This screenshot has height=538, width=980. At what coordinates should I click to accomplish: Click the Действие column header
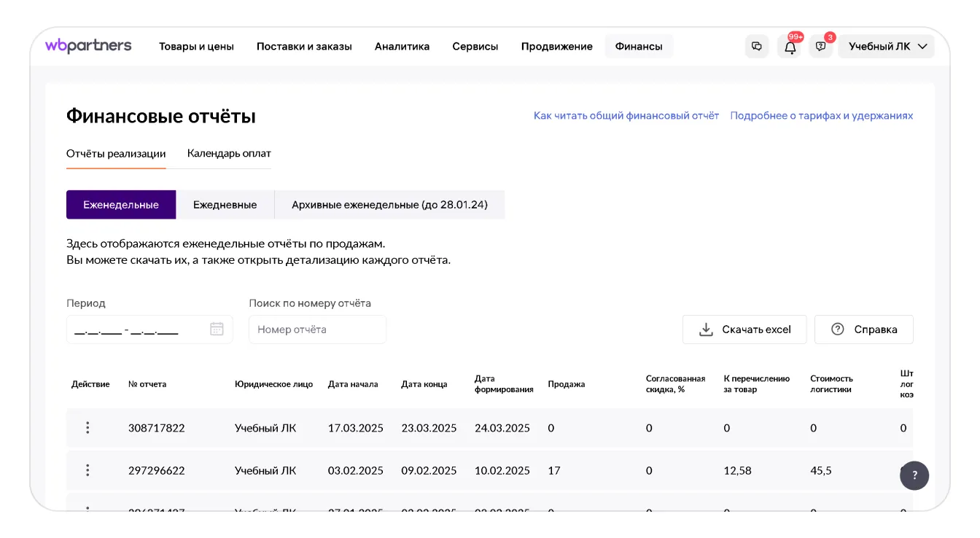click(90, 384)
